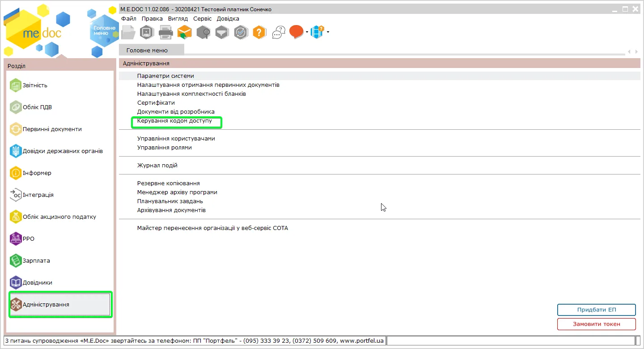This screenshot has height=349, width=644.
Task: Click the open folder toolbar icon
Action: click(x=128, y=33)
